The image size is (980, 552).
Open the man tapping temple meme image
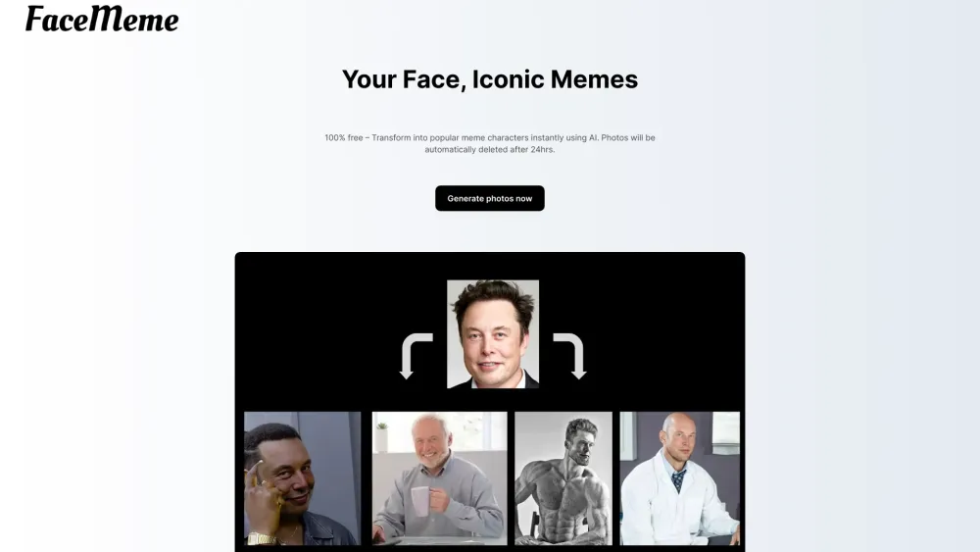click(303, 478)
